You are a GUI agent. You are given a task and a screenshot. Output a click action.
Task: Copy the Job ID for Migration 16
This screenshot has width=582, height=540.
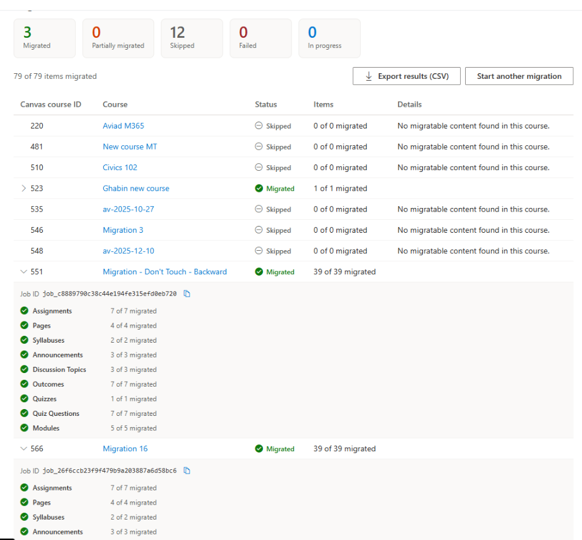[x=187, y=471]
